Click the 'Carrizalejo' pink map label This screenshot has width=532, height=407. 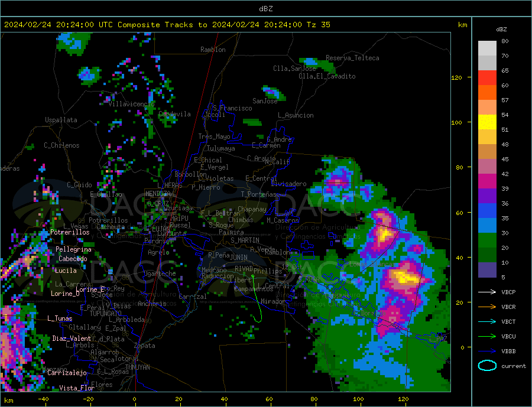coord(67,373)
